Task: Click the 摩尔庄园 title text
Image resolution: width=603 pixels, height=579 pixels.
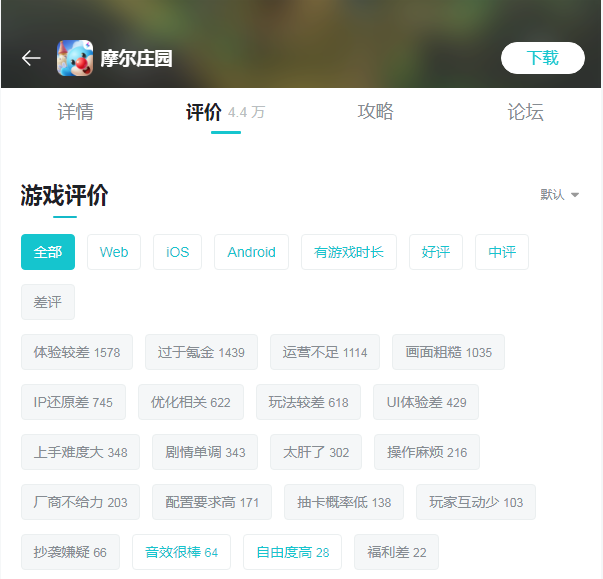Action: click(x=136, y=58)
